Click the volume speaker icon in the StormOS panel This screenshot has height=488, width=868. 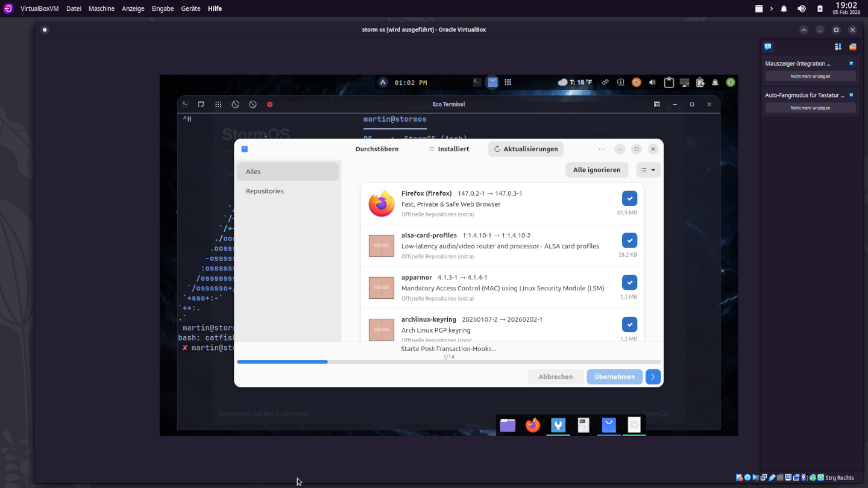652,83
